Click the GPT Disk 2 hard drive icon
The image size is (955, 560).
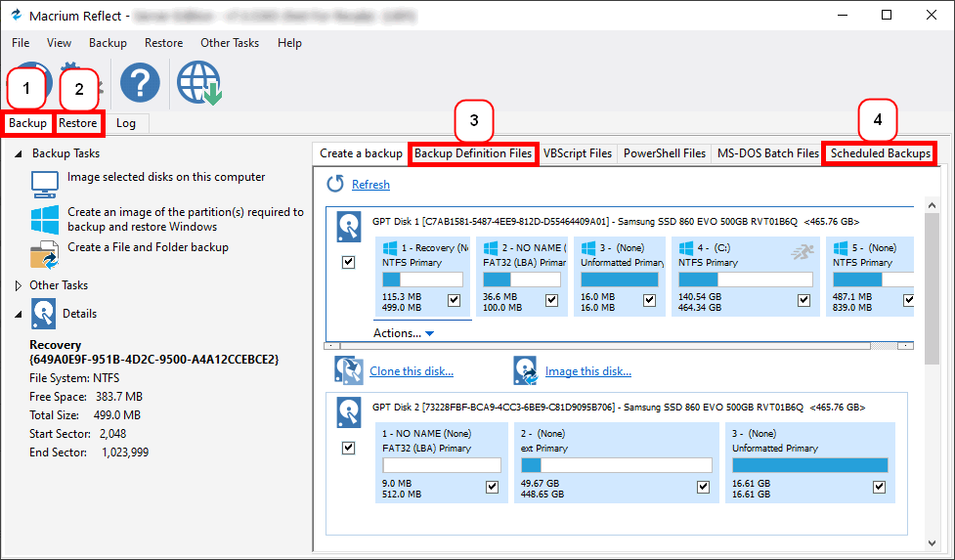(349, 412)
